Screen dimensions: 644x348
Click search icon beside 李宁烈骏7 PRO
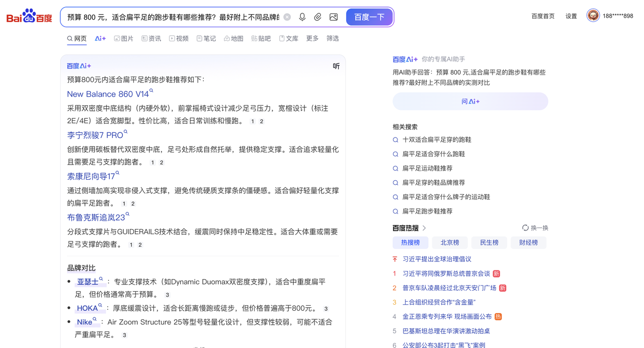click(125, 132)
